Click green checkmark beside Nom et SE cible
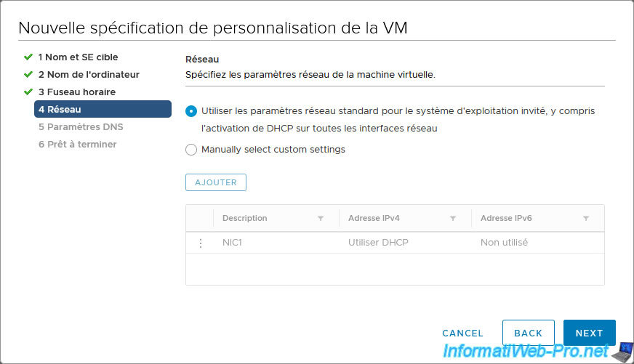This screenshot has height=364, width=634. [28, 57]
